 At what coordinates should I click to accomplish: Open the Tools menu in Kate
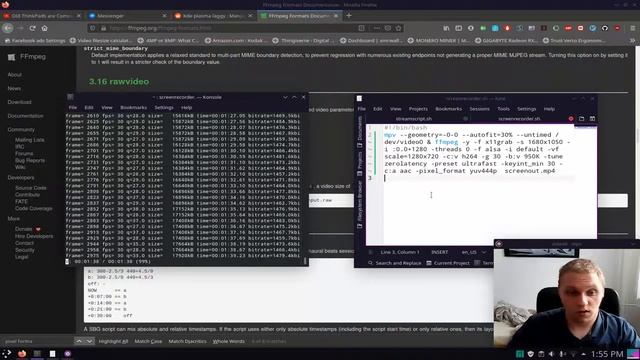click(503, 109)
